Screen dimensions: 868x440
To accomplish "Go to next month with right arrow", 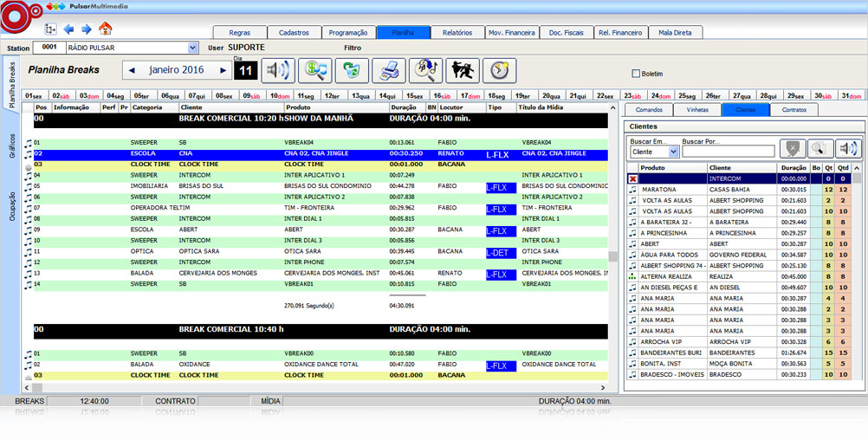I will 223,70.
